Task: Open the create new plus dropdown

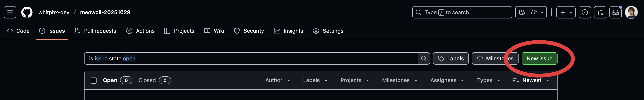Action: pyautogui.click(x=566, y=12)
